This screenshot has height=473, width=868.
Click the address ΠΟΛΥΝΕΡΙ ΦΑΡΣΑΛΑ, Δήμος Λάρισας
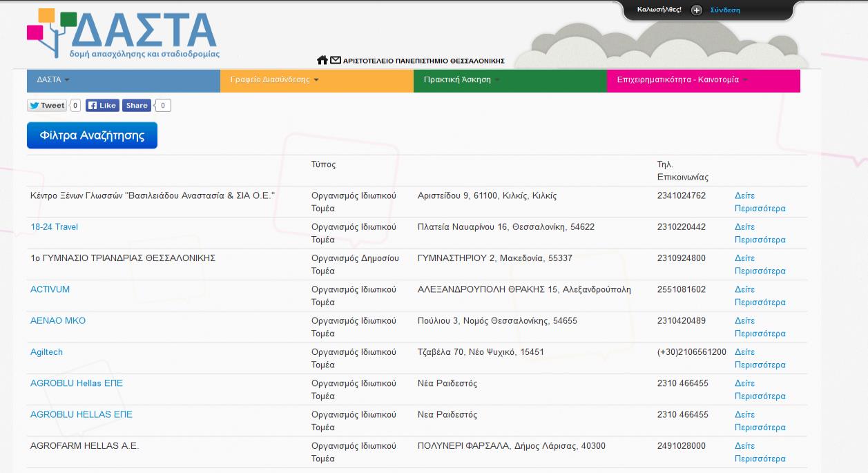[x=512, y=446]
